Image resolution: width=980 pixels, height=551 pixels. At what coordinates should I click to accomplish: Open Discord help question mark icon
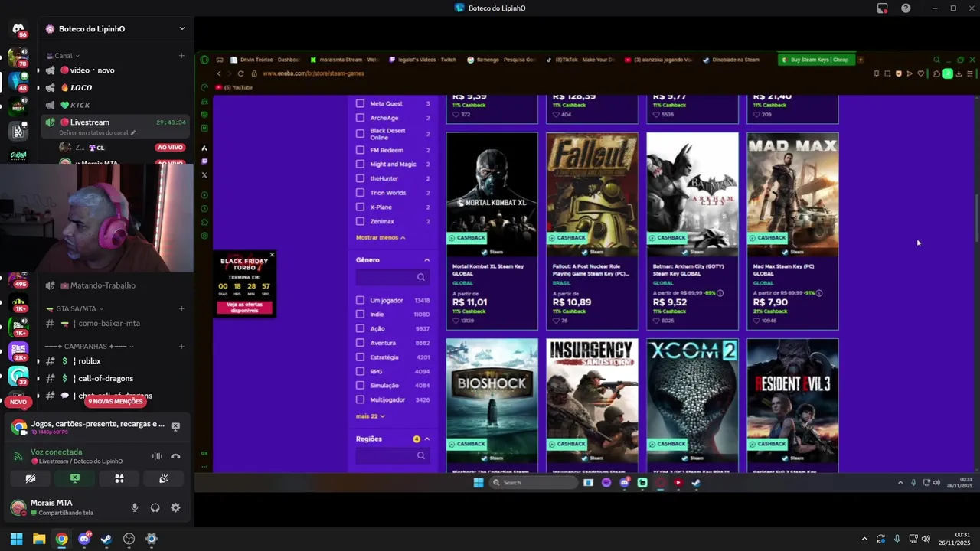pyautogui.click(x=906, y=8)
